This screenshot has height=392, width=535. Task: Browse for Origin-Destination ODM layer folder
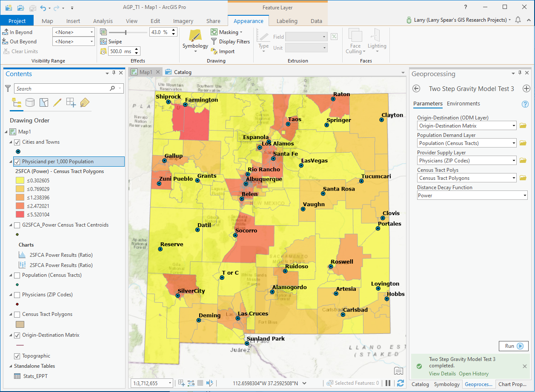pos(523,125)
